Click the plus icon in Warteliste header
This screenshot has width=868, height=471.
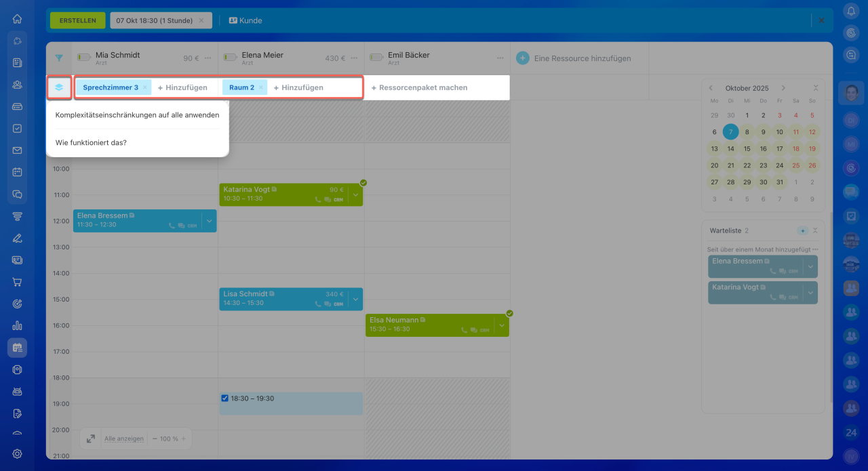coord(802,231)
